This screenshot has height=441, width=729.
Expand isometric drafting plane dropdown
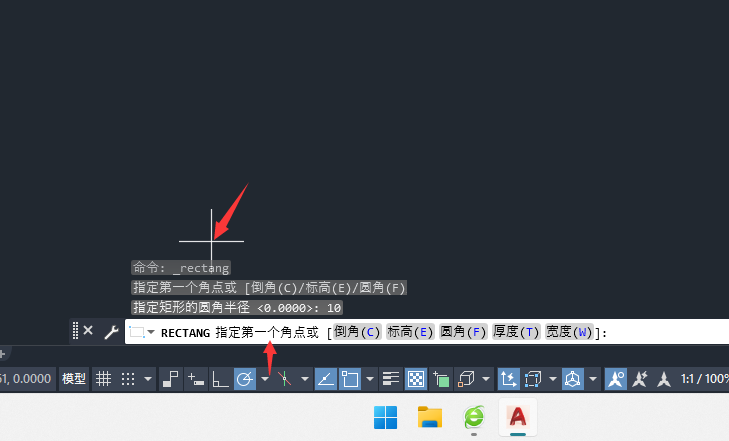pos(305,379)
